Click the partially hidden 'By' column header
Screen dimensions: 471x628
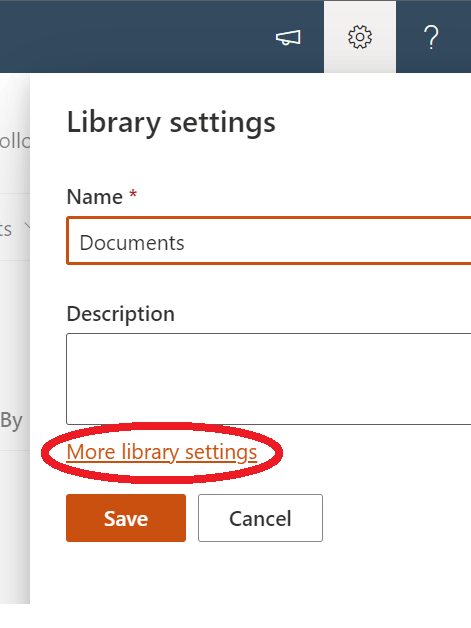[x=11, y=421]
